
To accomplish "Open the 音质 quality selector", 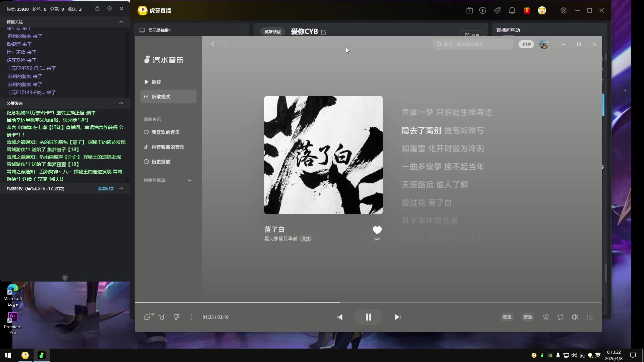I will tap(507, 317).
